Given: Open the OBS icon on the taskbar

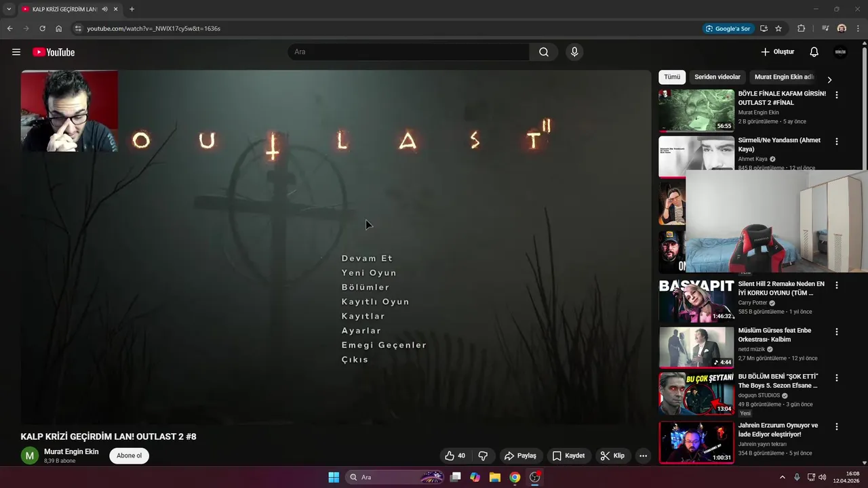Looking at the screenshot, I should 534,477.
